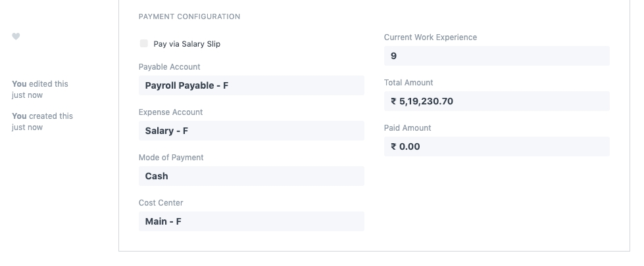644x266 pixels.
Task: Click the Cost Center label
Action: click(x=161, y=203)
